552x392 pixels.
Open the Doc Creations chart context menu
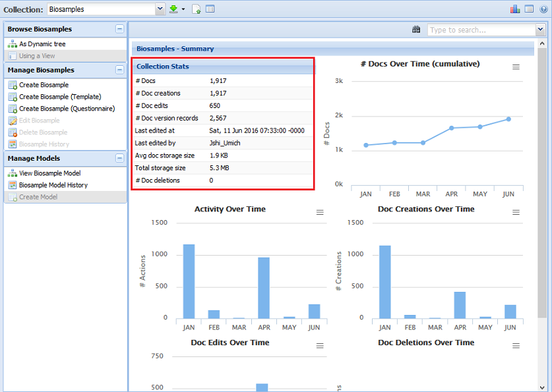tap(516, 212)
